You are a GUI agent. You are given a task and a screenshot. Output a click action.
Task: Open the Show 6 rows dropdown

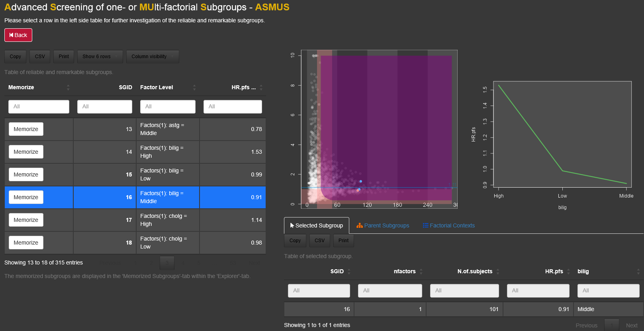(x=100, y=57)
